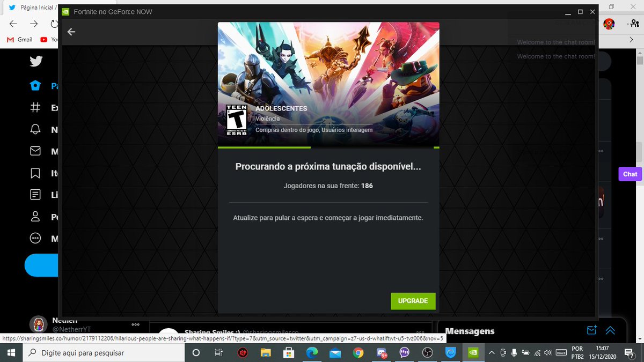Click the queue progress bar
The width and height of the screenshot is (644, 362).
(x=328, y=147)
